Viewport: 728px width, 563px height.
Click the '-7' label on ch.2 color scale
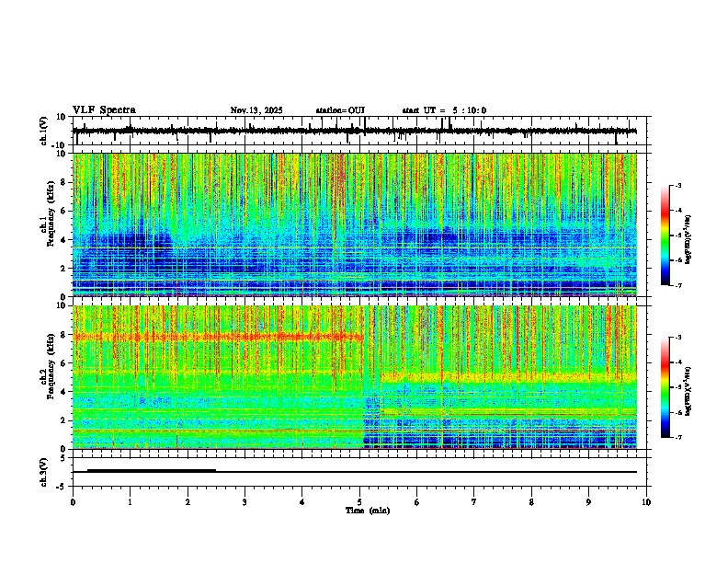[678, 437]
